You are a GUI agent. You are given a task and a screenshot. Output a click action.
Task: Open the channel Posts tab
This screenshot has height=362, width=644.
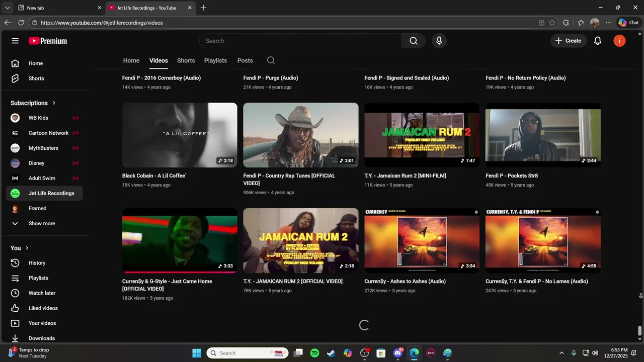(245, 60)
